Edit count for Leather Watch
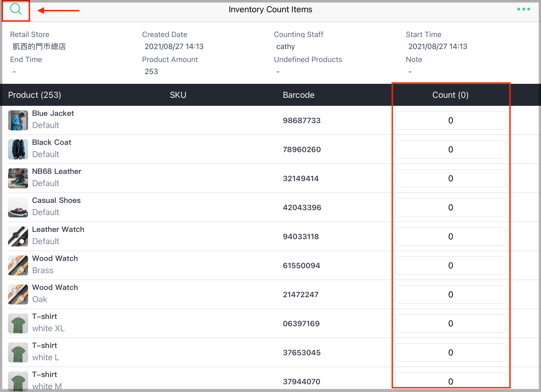The width and height of the screenshot is (541, 392). click(450, 236)
